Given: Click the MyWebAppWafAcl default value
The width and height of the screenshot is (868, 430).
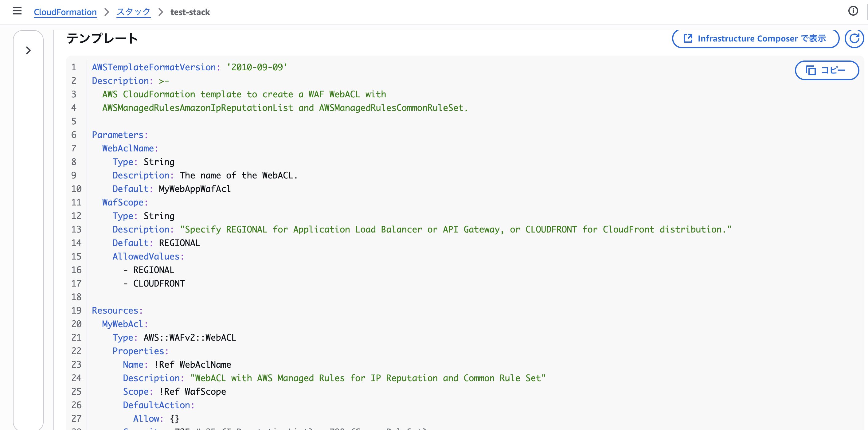Looking at the screenshot, I should click(195, 189).
